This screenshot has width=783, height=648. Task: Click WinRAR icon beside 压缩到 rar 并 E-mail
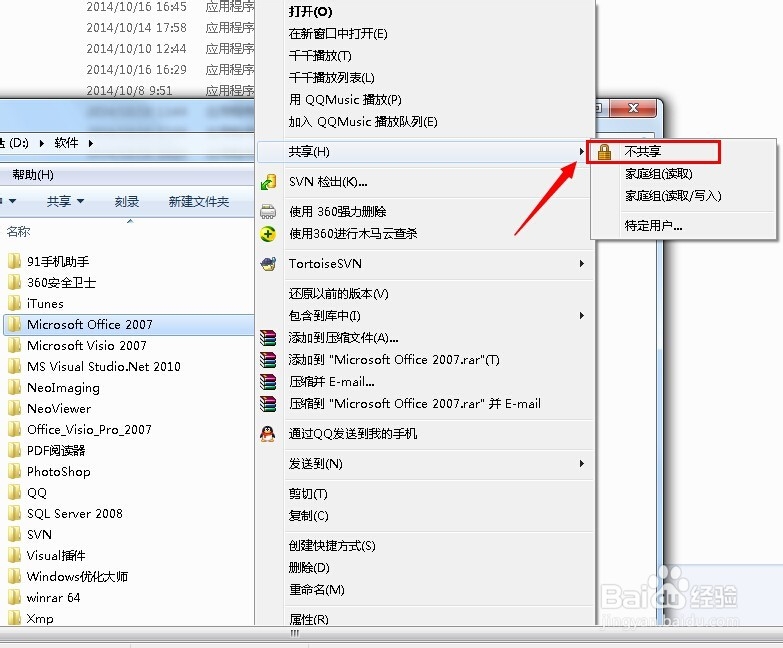pos(268,404)
